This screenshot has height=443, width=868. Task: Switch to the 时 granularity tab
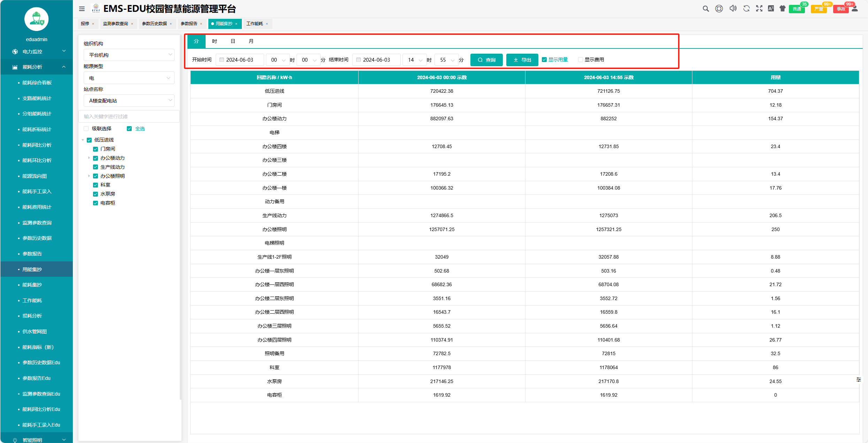pos(215,41)
